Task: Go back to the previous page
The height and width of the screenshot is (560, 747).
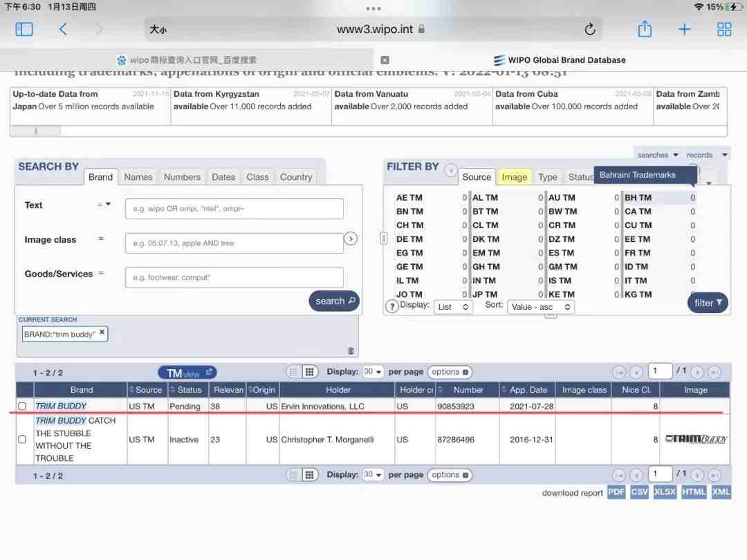Action: pyautogui.click(x=63, y=30)
